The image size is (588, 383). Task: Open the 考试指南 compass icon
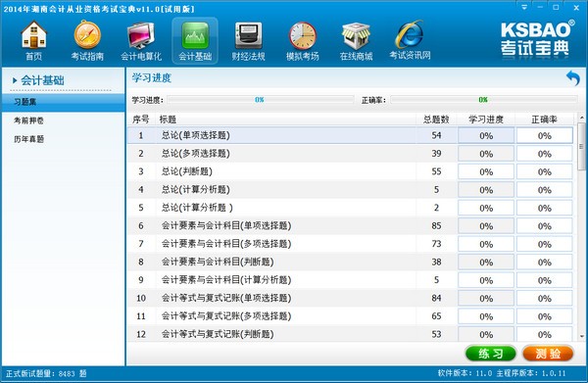click(87, 41)
